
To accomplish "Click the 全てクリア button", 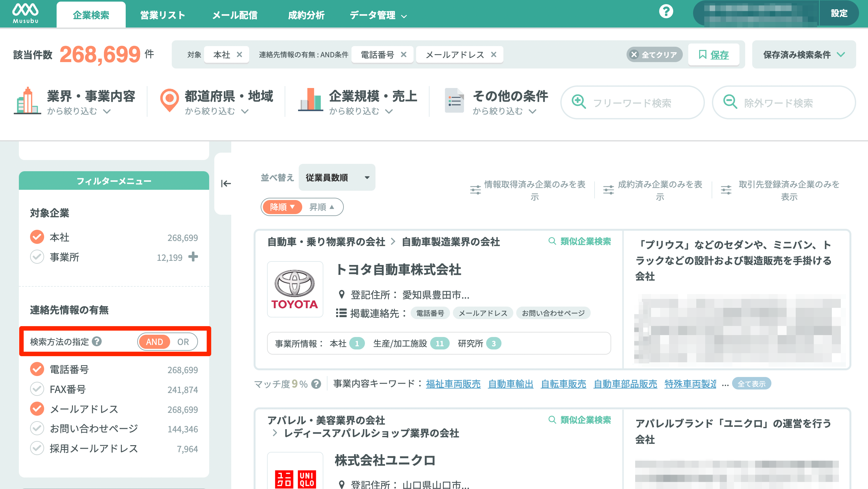I will pos(654,55).
